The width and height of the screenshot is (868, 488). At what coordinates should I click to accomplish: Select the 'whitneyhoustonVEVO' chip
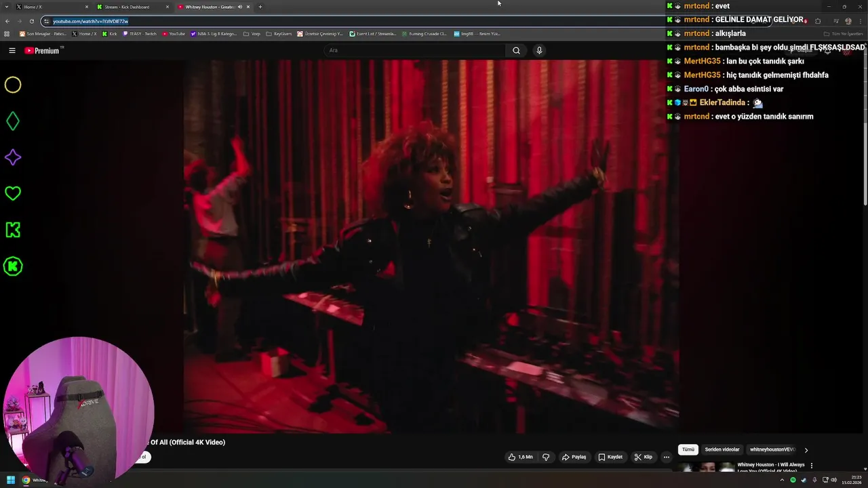point(772,449)
